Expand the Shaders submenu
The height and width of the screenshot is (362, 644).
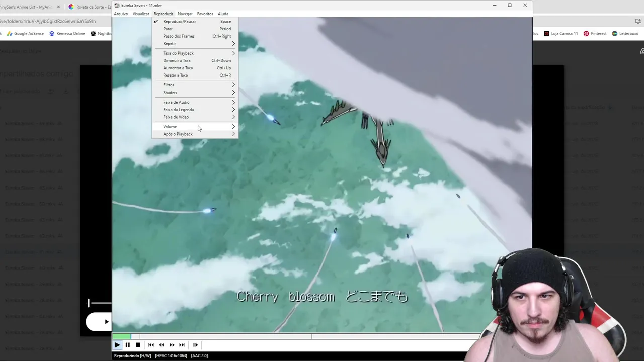click(195, 93)
